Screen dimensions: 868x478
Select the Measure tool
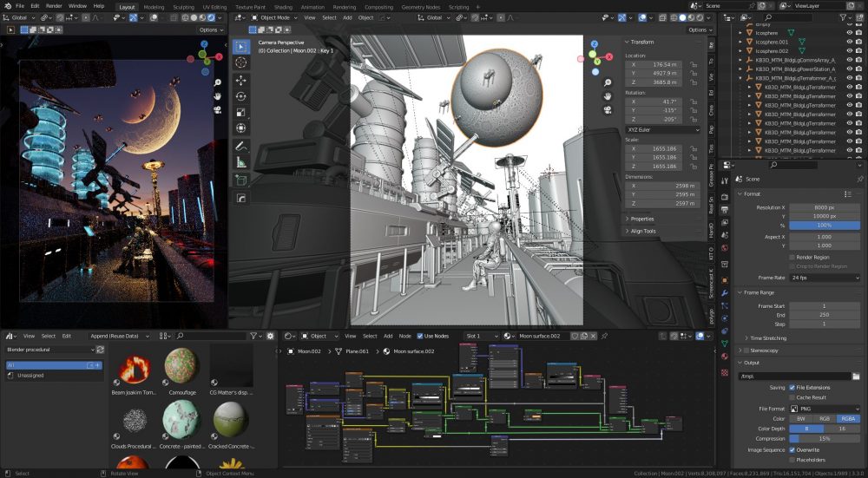[x=240, y=162]
